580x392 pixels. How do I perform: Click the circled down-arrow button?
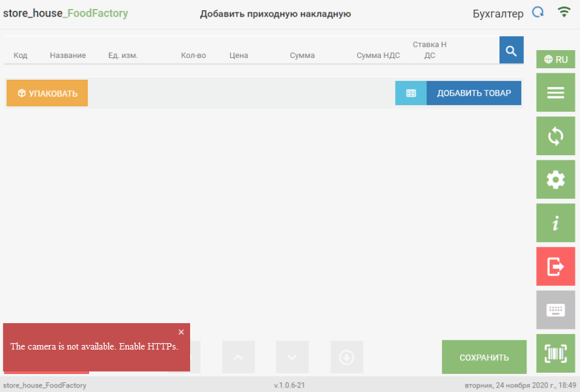pos(347,357)
